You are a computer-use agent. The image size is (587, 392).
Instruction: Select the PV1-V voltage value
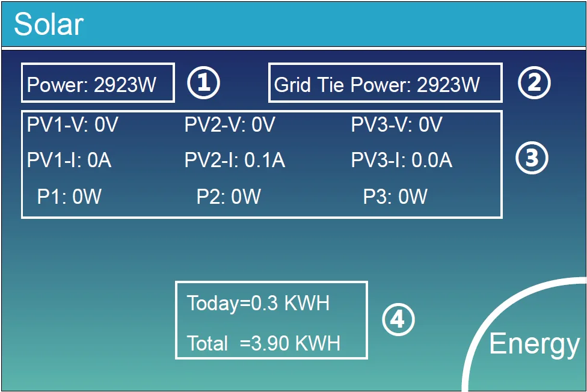coord(73,125)
